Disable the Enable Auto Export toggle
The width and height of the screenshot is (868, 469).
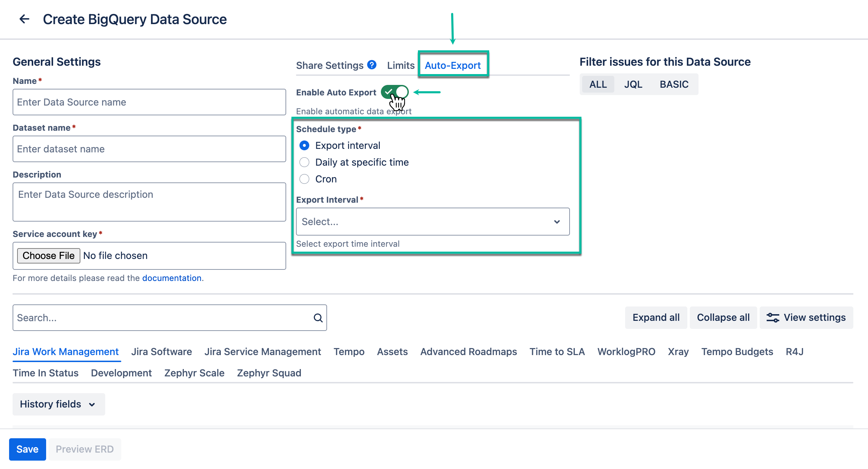[x=394, y=92]
